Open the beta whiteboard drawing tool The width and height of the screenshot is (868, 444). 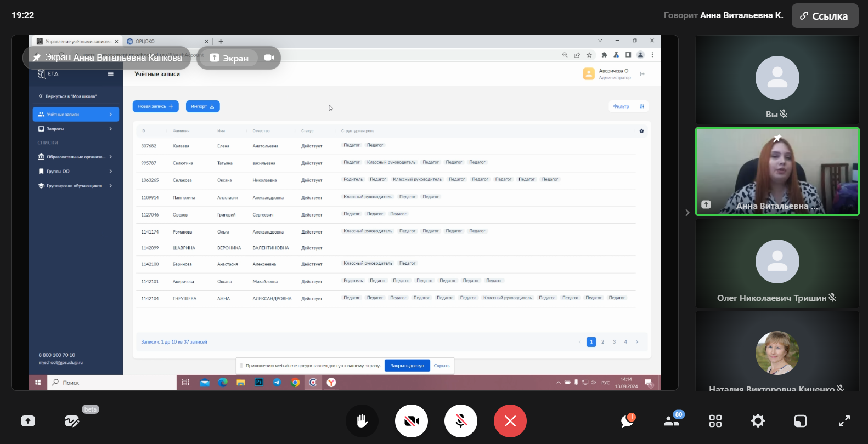72,421
